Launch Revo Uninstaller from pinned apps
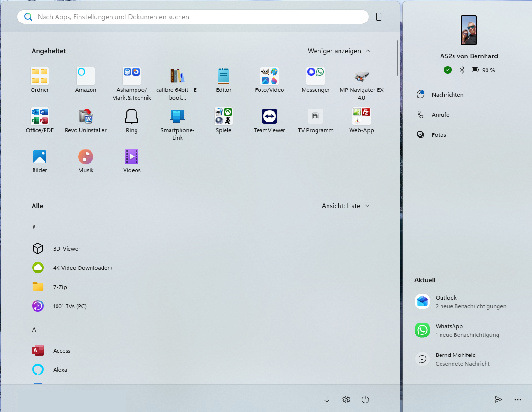The width and height of the screenshot is (532, 412). click(86, 117)
